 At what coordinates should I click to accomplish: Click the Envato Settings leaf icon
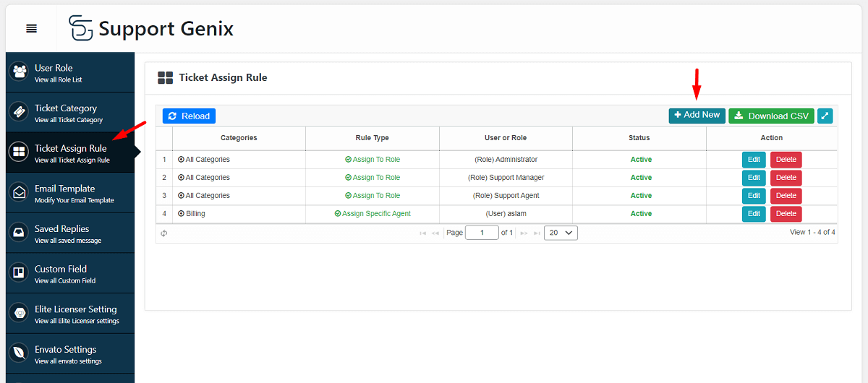pyautogui.click(x=19, y=353)
